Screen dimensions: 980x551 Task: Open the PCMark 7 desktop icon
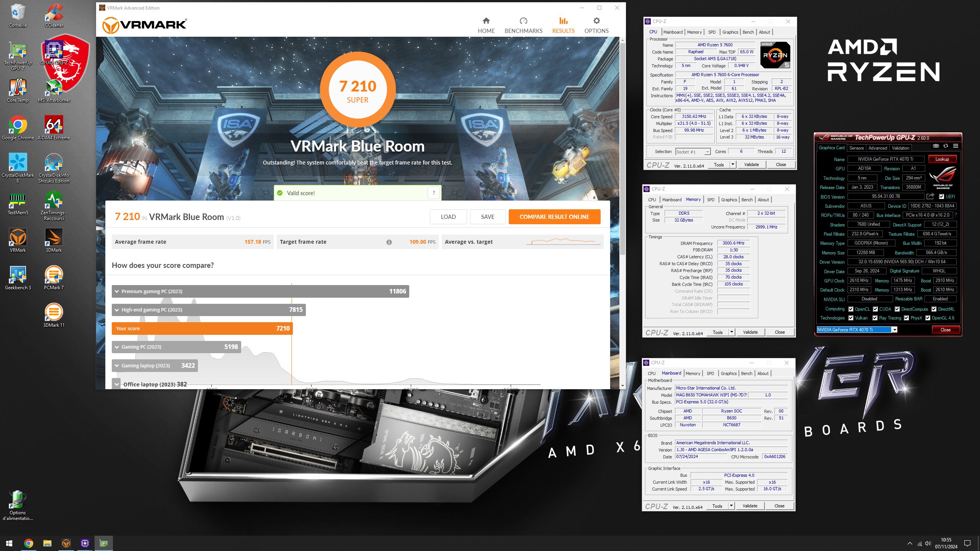tap(54, 278)
